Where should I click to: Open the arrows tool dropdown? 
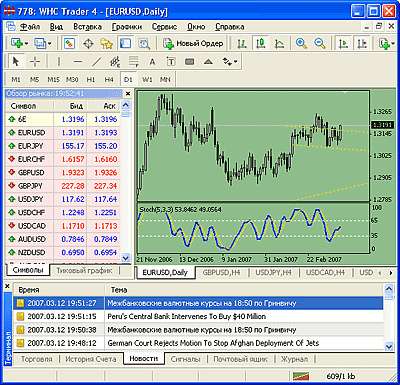click(x=235, y=62)
